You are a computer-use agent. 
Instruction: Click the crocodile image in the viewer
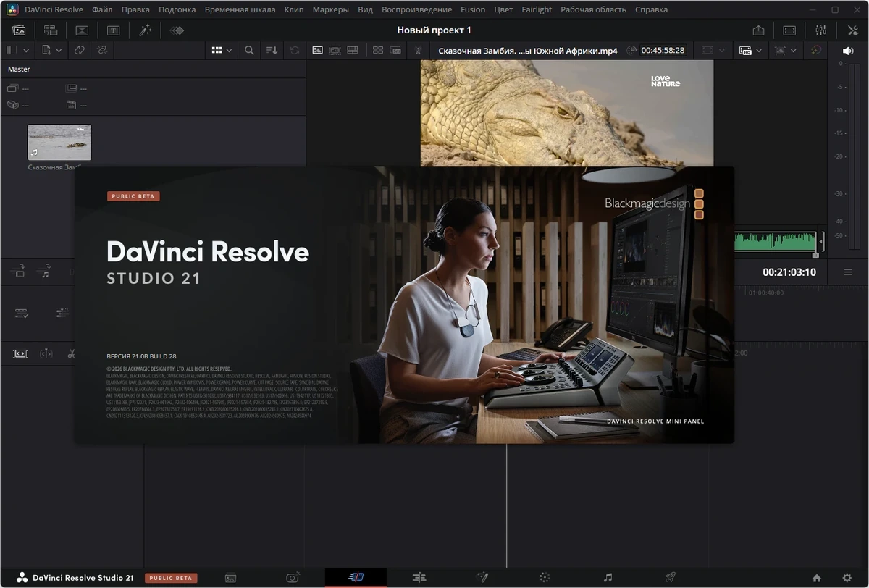tap(567, 113)
